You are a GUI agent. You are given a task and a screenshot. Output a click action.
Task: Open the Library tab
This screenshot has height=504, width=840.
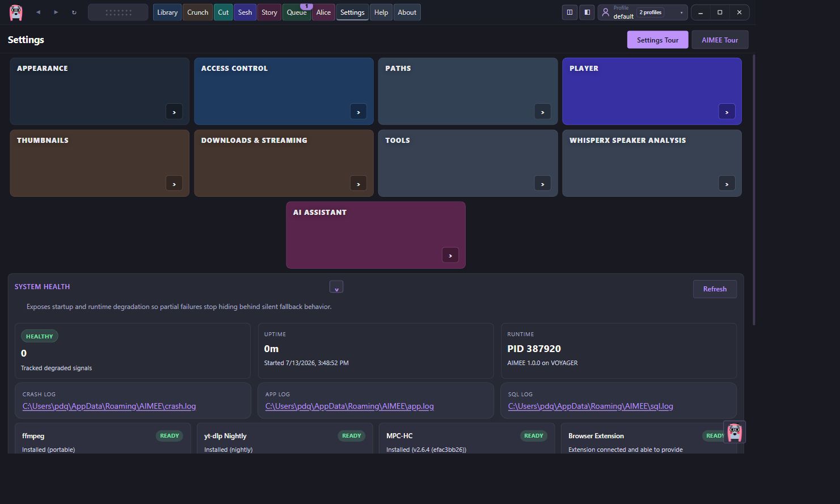pos(167,12)
